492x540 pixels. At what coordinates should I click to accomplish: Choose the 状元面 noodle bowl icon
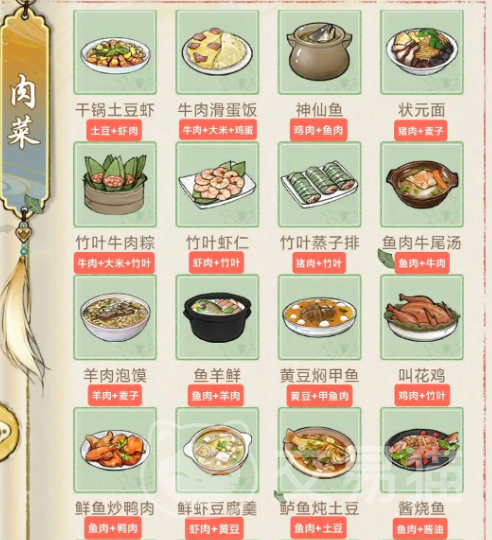(x=422, y=52)
